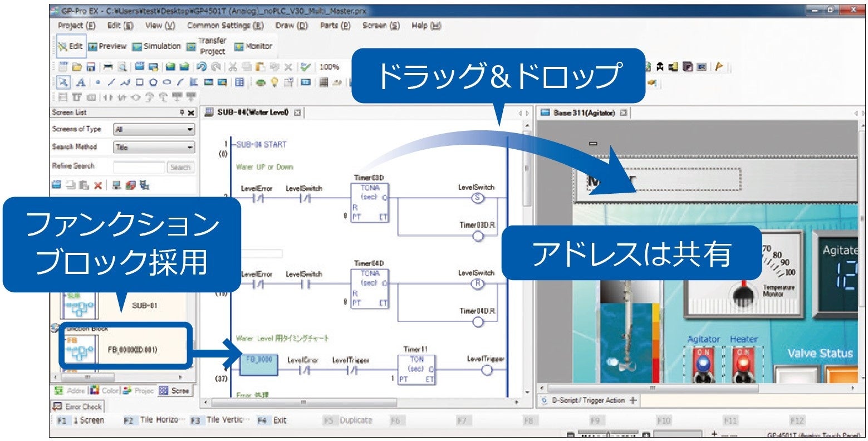Switch to Base 311(Agitator) tab
868x441 pixels.
pyautogui.click(x=584, y=112)
